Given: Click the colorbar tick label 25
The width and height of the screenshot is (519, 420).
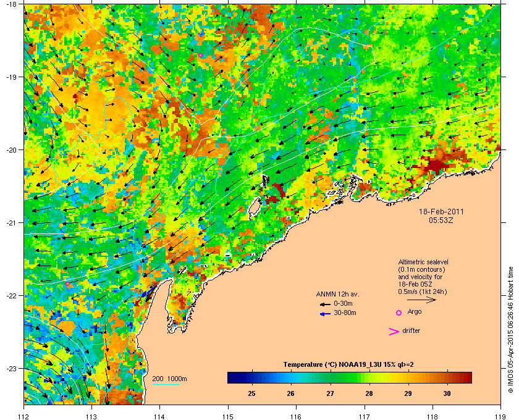Looking at the screenshot, I should (x=252, y=393).
